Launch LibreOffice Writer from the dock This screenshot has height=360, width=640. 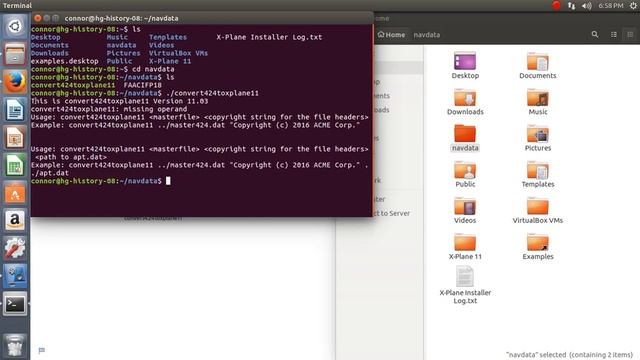15,110
